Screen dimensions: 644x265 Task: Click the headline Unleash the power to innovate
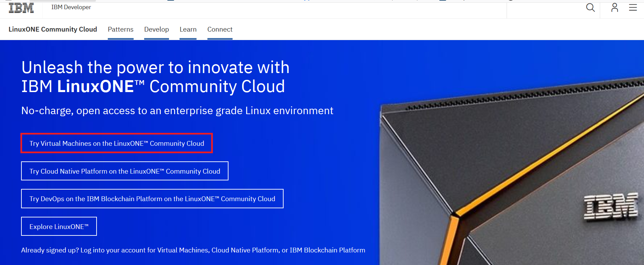tap(155, 77)
